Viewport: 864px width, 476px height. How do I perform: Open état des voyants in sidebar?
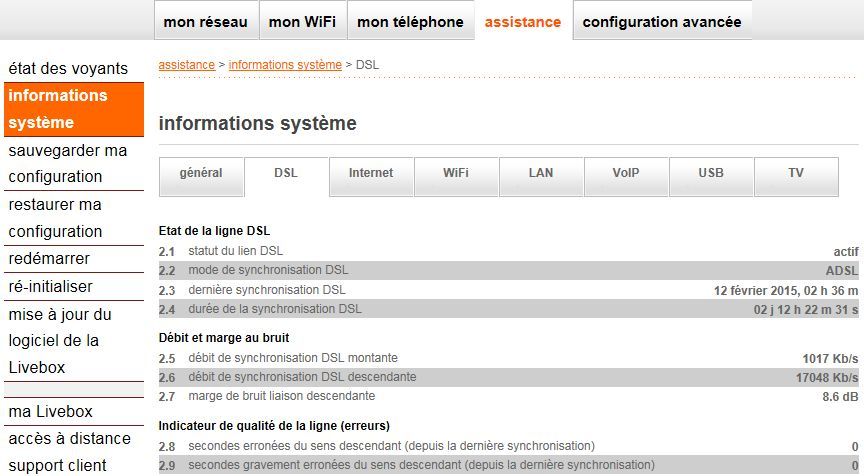[68, 68]
